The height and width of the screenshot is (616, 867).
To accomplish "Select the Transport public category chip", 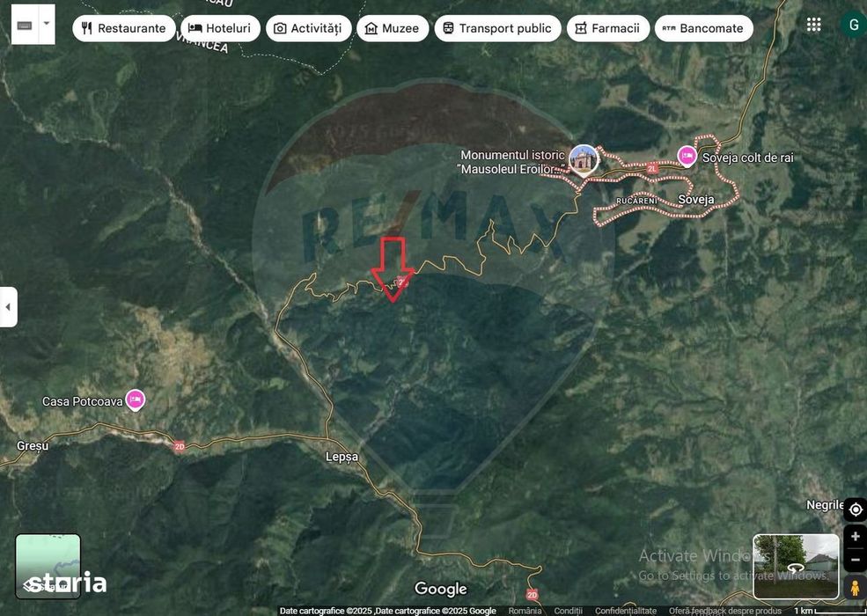I will (x=497, y=28).
